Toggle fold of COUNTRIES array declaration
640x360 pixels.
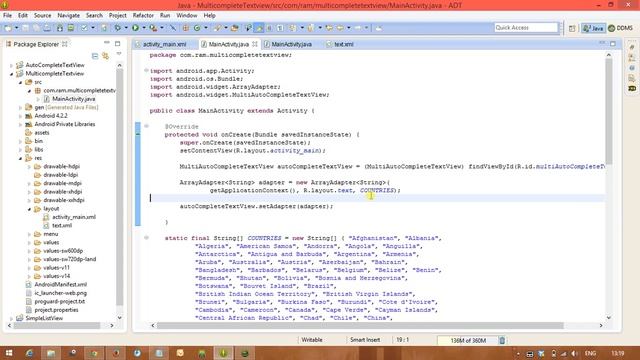[146, 238]
